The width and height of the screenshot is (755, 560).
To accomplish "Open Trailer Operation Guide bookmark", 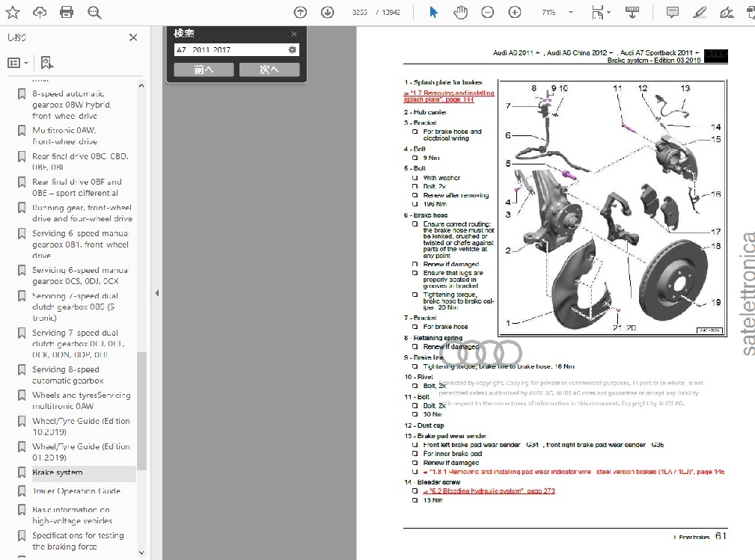I will [x=76, y=491].
